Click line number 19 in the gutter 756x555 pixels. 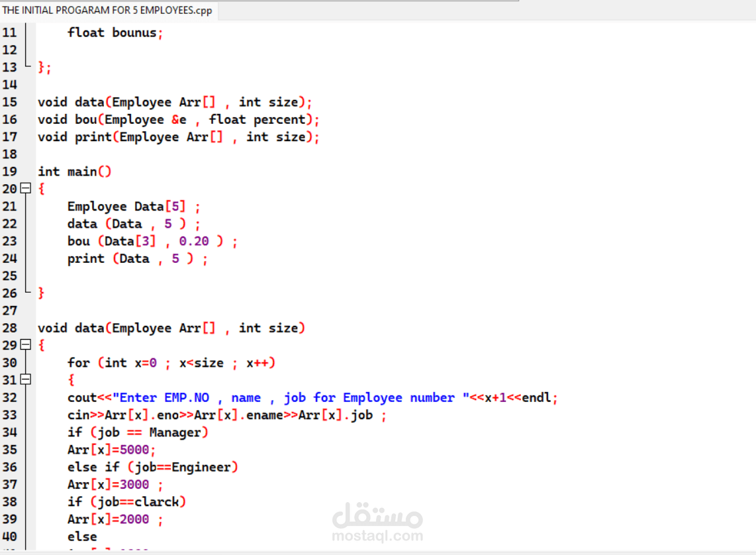coord(10,172)
